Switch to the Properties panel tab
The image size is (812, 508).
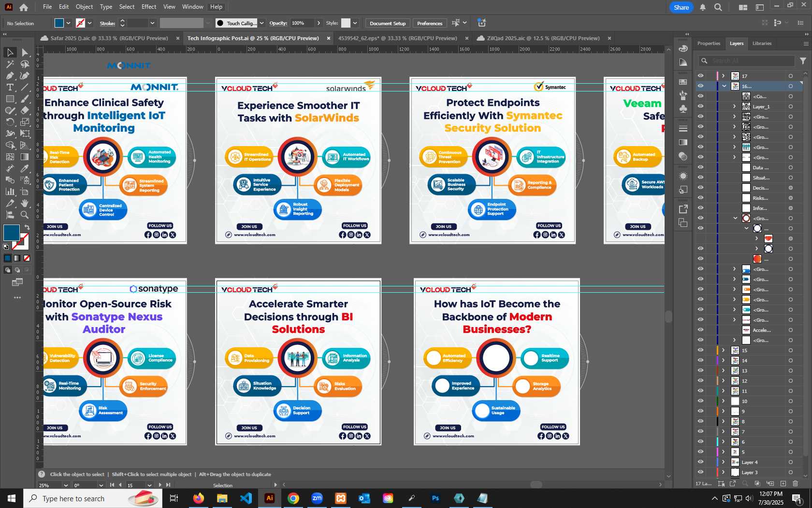click(709, 44)
